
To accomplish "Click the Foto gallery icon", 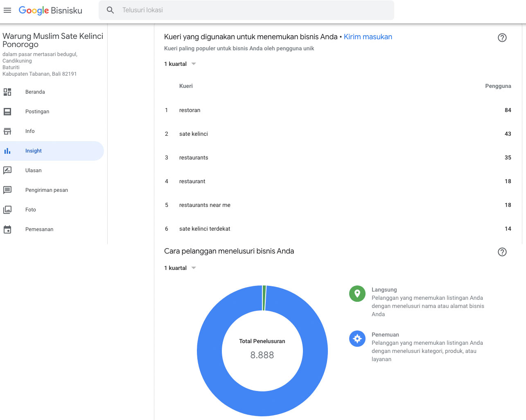I will tap(7, 210).
